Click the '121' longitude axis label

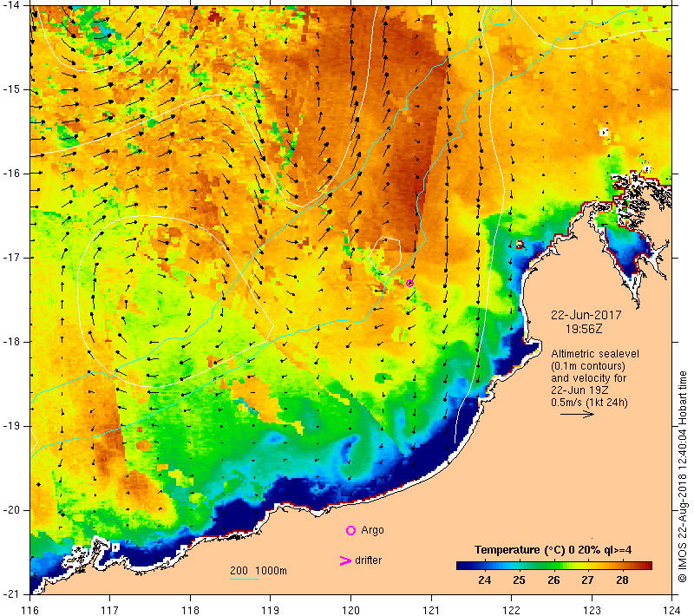click(x=431, y=610)
